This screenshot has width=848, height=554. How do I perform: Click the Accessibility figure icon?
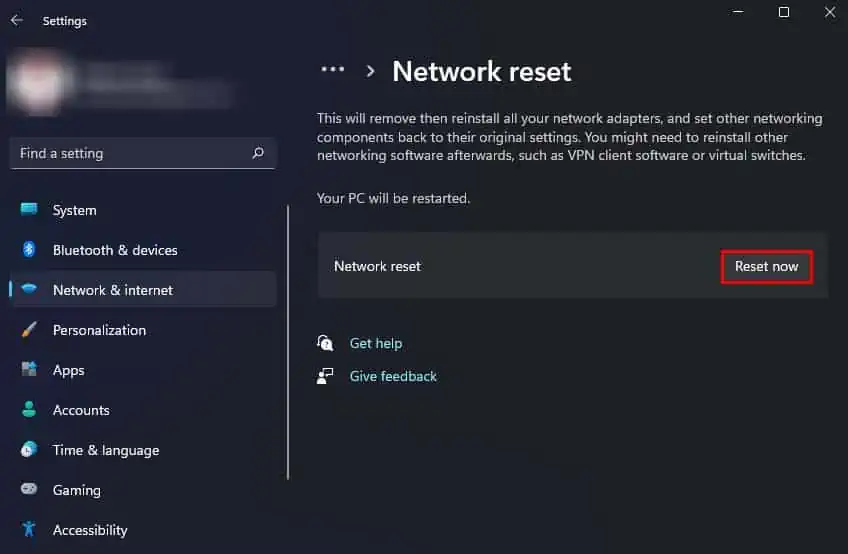[30, 530]
